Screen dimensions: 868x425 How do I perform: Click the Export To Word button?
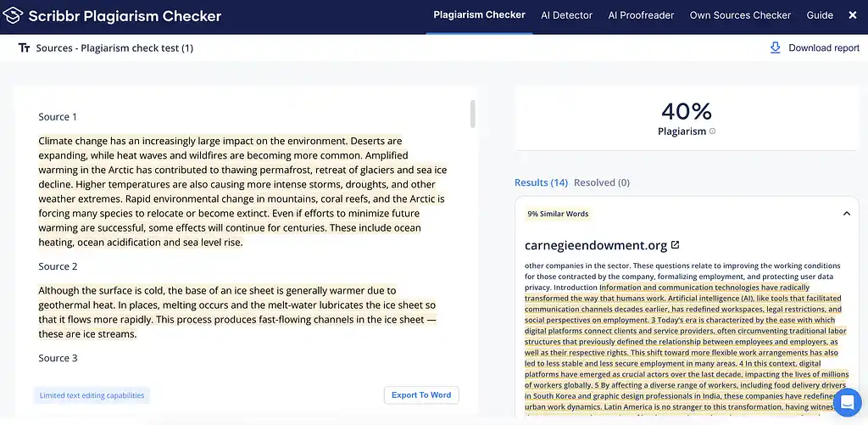[421, 395]
